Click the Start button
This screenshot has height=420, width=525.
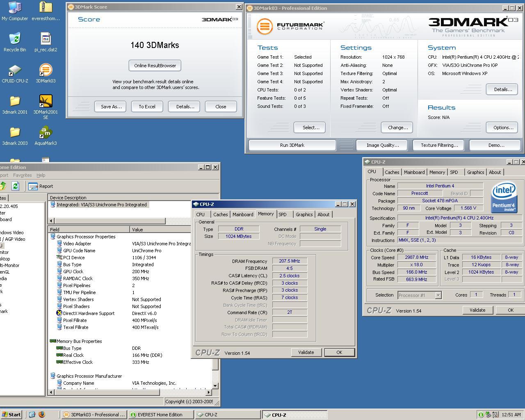(11, 415)
